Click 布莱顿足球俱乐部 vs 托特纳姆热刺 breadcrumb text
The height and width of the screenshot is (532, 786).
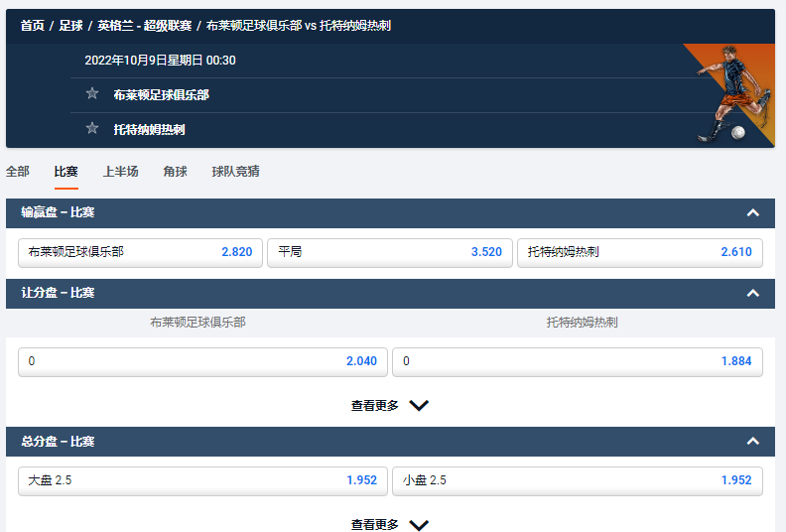click(299, 26)
